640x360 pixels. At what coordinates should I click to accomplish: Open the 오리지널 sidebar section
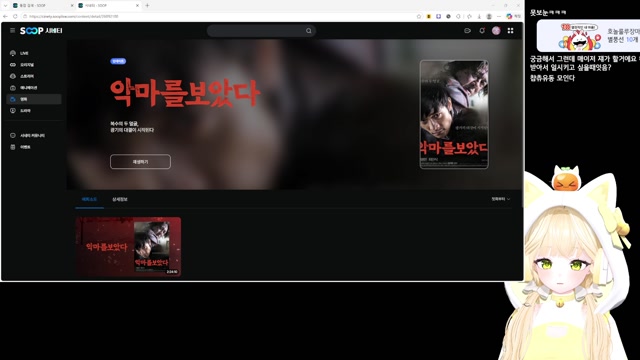[34, 64]
